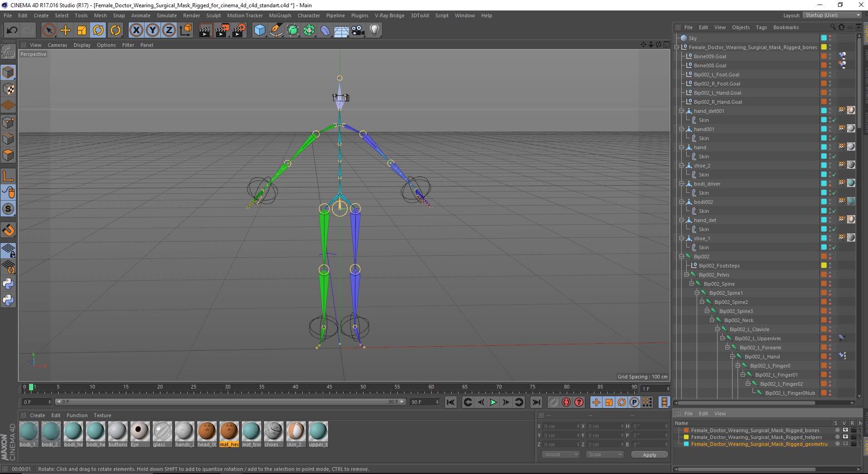Go to start of animation
Image resolution: width=868 pixels, height=474 pixels.
[450, 402]
